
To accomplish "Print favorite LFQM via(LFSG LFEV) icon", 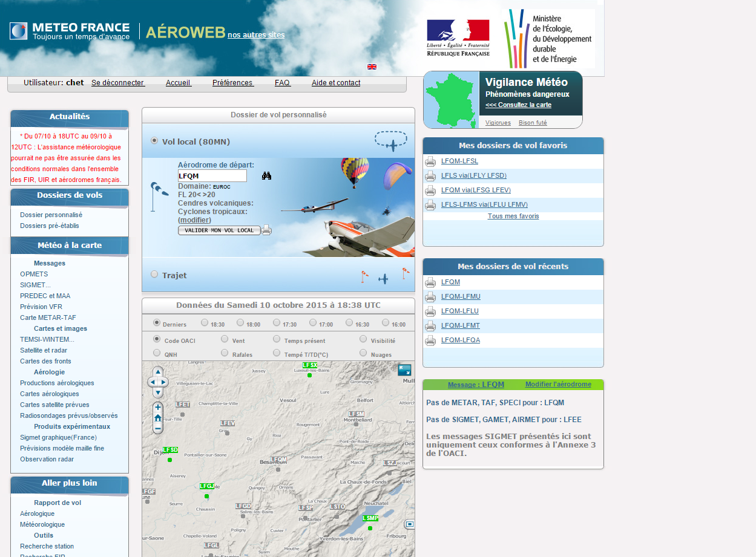I will click(x=430, y=191).
